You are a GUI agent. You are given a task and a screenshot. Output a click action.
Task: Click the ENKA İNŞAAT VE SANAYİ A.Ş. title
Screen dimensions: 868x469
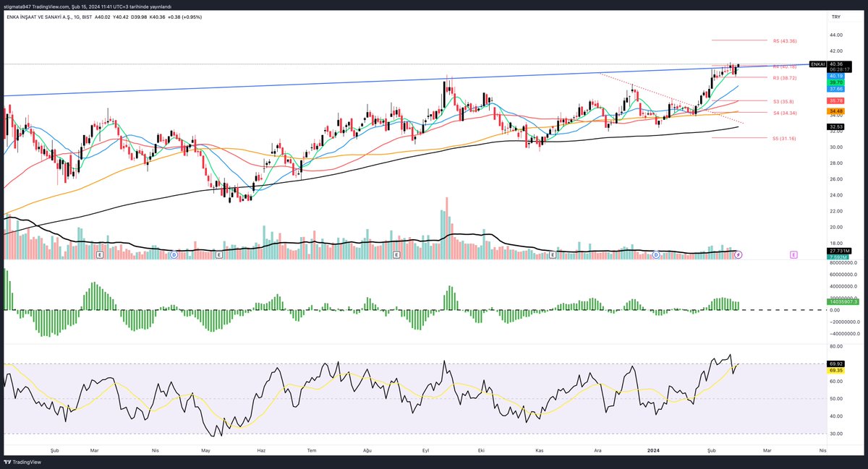point(40,16)
